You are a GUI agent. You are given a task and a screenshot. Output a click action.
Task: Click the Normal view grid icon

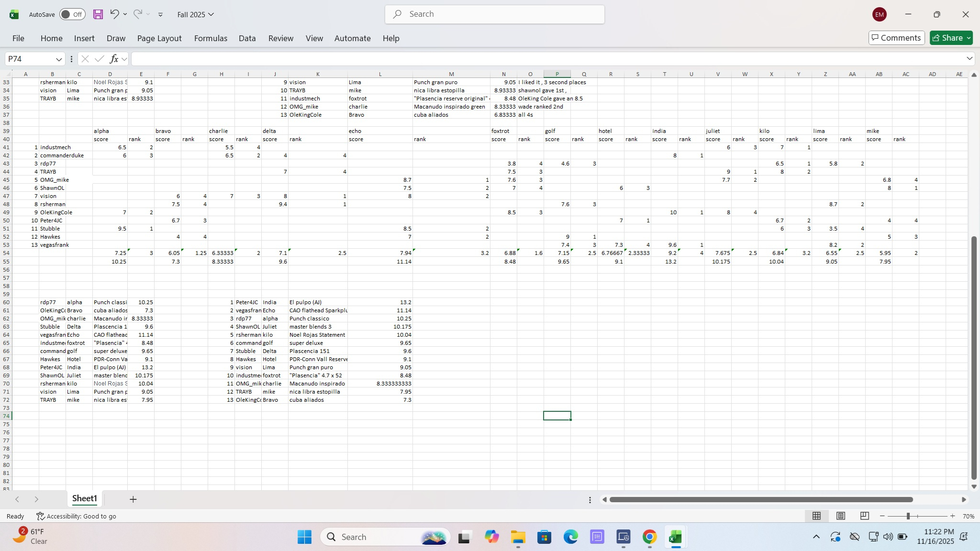(x=817, y=516)
